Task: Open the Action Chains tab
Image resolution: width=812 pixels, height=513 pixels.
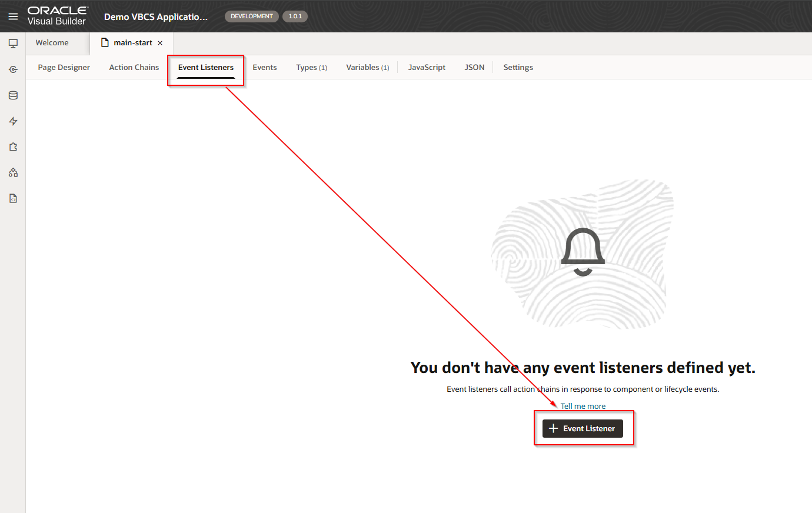Action: [x=134, y=68]
